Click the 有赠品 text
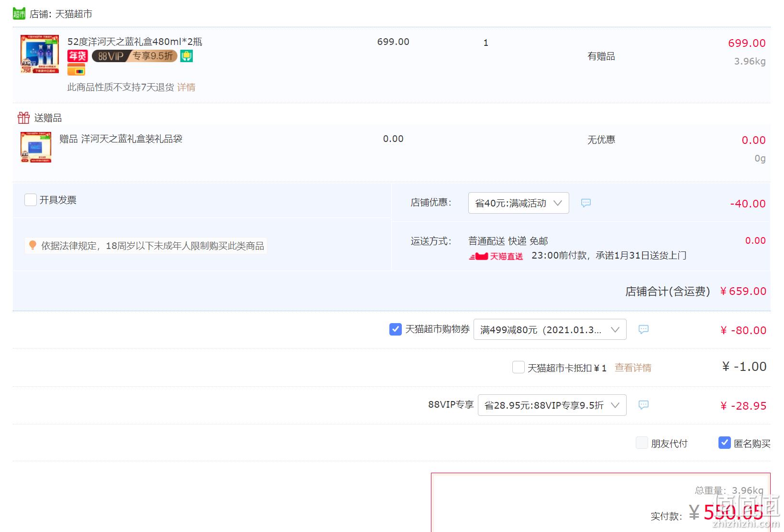 601,56
